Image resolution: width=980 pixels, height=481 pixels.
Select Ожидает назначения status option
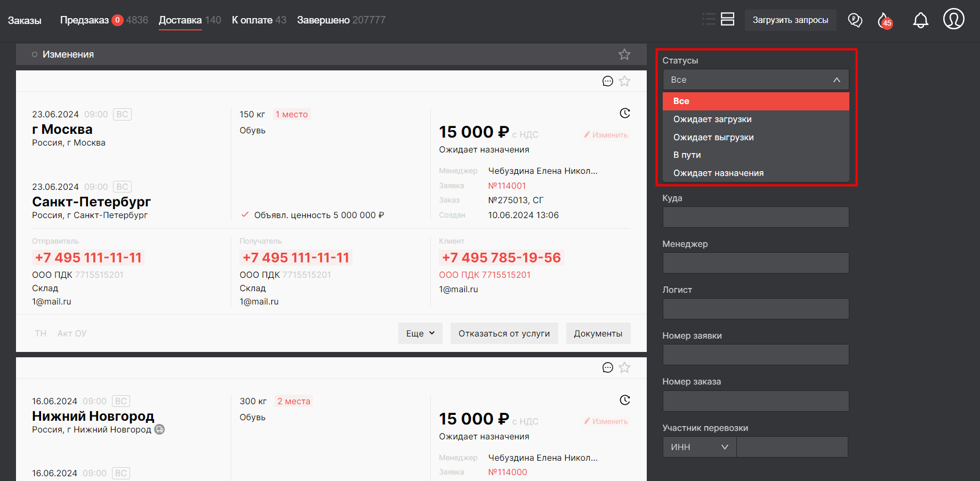[756, 173]
